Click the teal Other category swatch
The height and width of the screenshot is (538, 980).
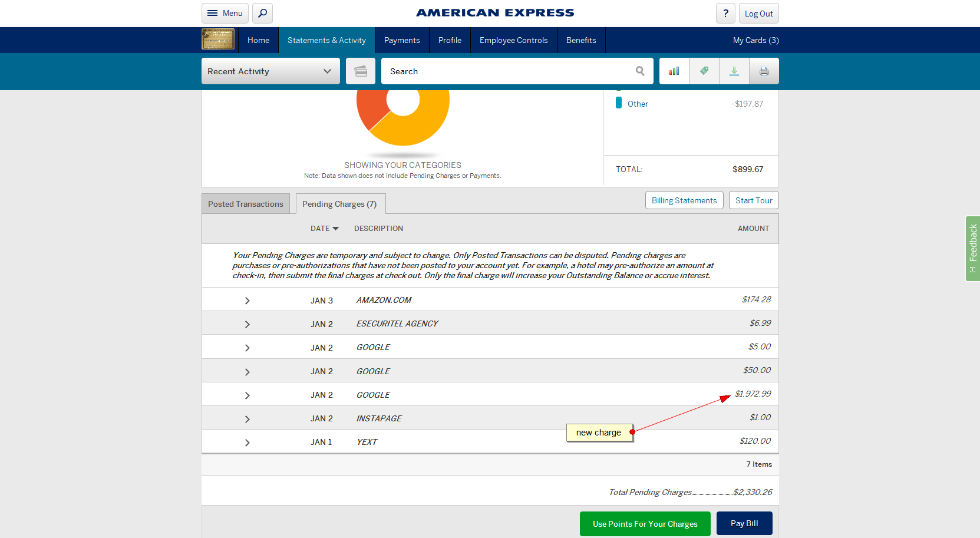click(x=619, y=103)
